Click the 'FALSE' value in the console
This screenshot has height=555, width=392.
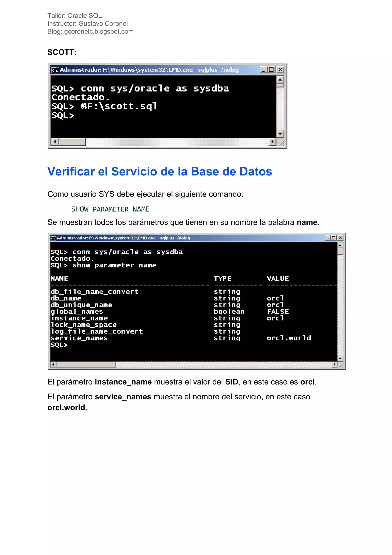278,312
